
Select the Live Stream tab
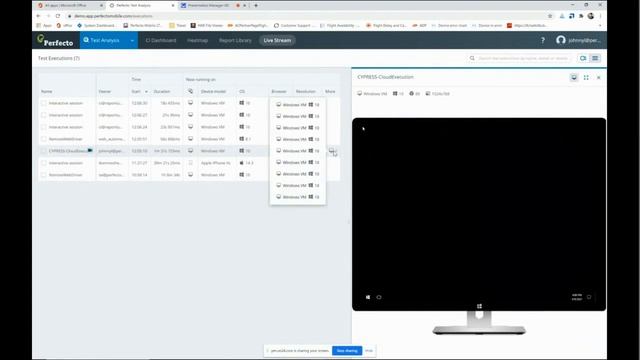click(277, 40)
